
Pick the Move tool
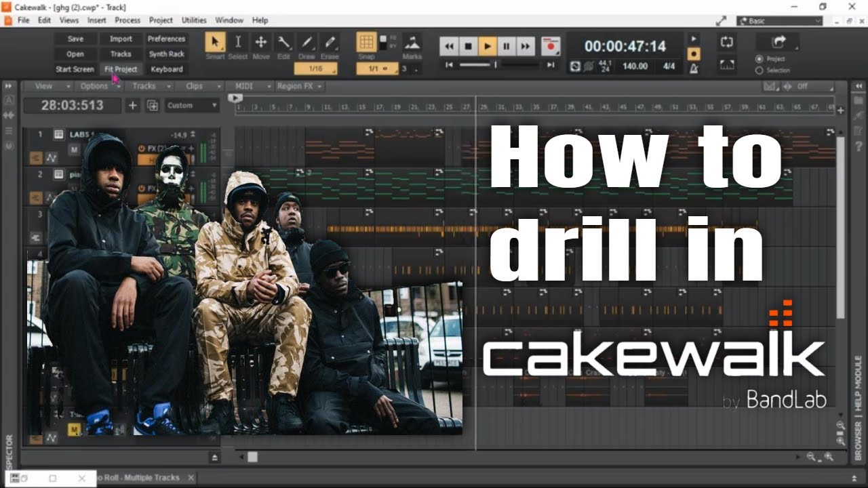261,42
